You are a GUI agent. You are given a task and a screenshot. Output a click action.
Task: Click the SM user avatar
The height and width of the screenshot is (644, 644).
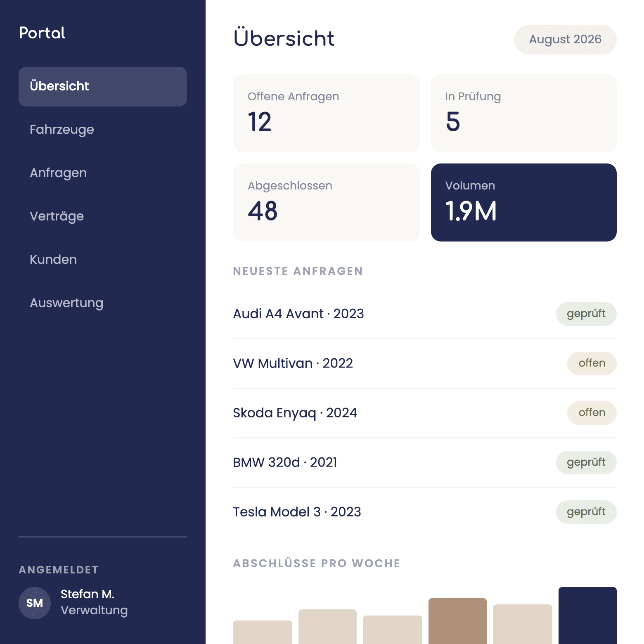coord(35,603)
